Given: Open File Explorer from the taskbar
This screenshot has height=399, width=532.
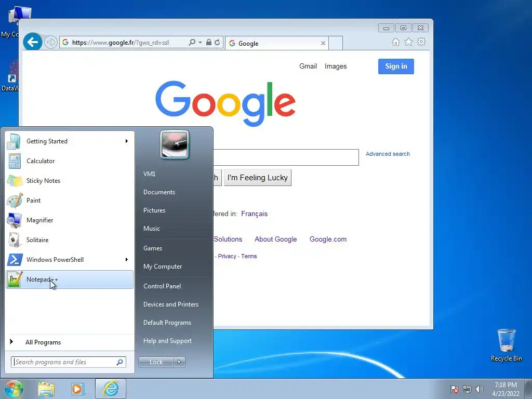Looking at the screenshot, I should 46,389.
